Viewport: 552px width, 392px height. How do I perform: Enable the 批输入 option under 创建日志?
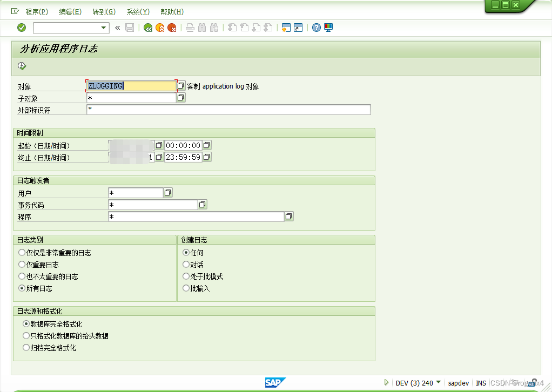[x=186, y=288]
